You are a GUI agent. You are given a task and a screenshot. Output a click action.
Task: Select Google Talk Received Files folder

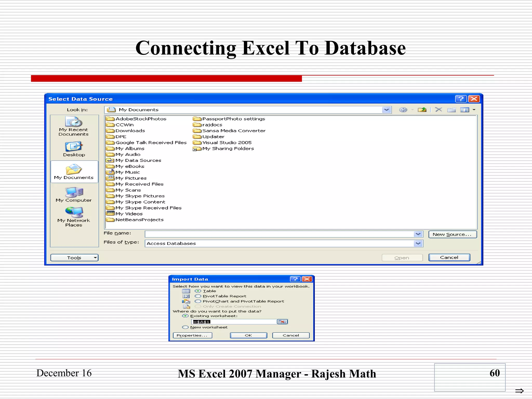[147, 143]
